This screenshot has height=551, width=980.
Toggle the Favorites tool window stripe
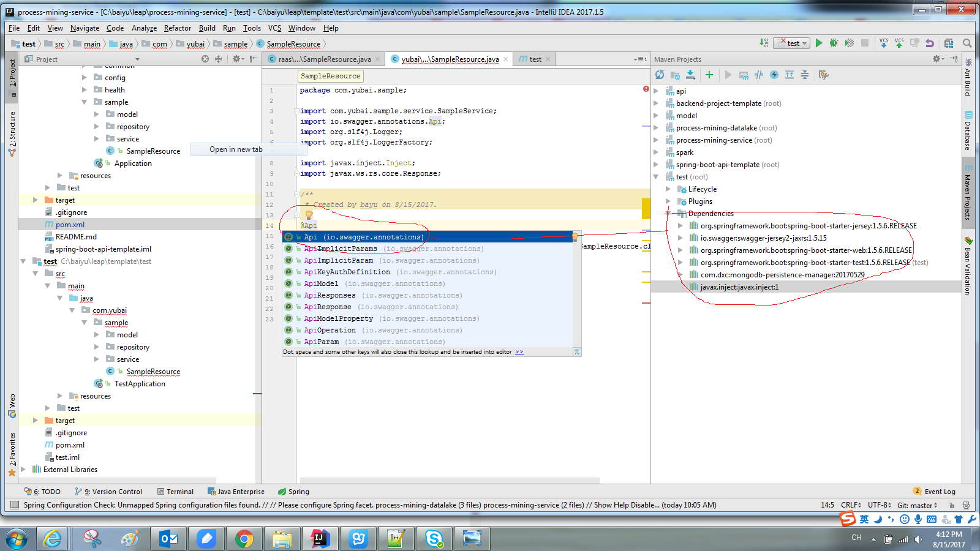[12, 454]
